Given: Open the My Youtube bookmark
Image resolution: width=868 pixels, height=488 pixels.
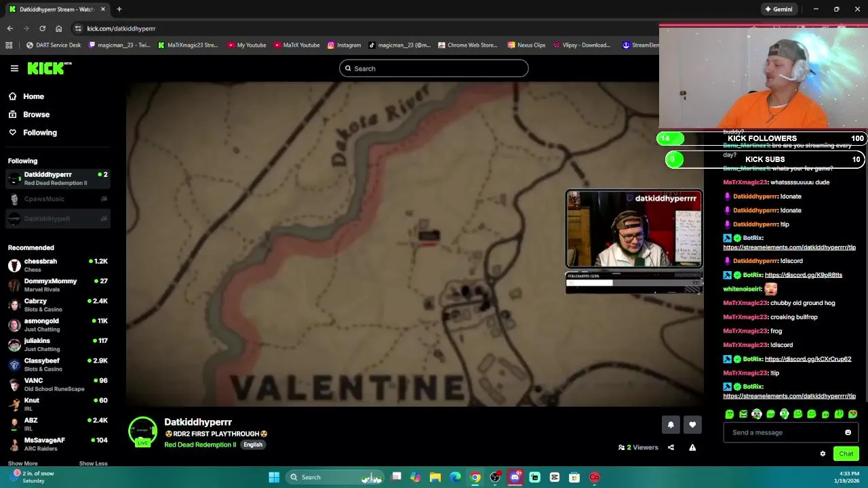Looking at the screenshot, I should (x=247, y=45).
